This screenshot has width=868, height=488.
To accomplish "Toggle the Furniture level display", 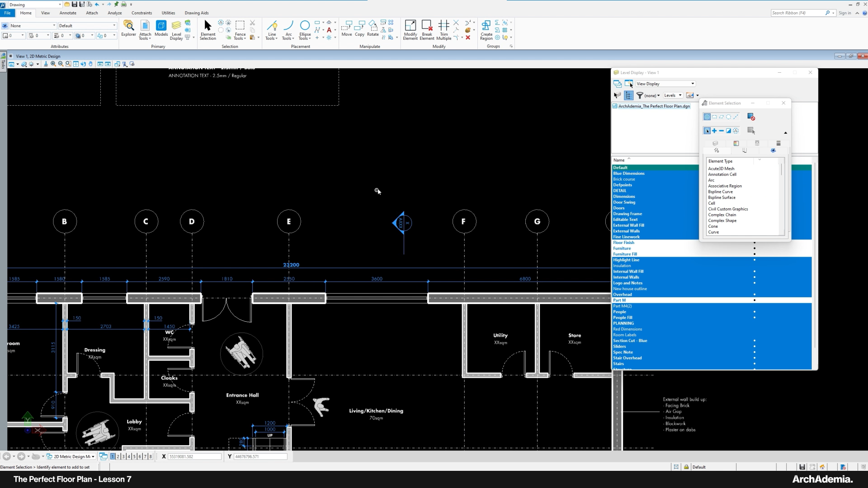I will click(622, 249).
